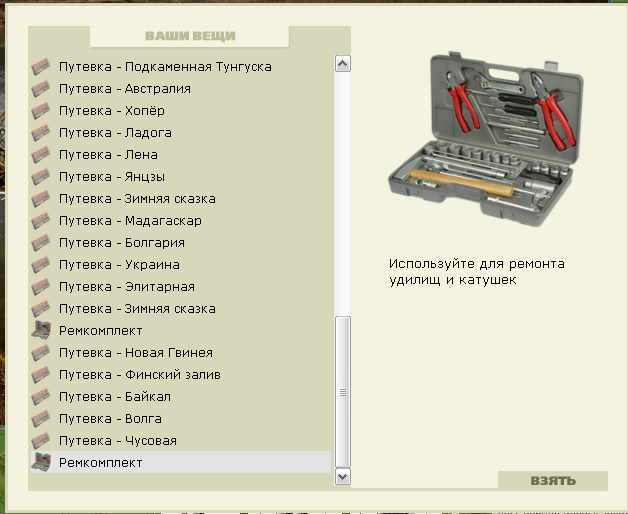The width and height of the screenshot is (628, 514).
Task: Click the voucher icon beside Байкал
Action: coord(41,397)
